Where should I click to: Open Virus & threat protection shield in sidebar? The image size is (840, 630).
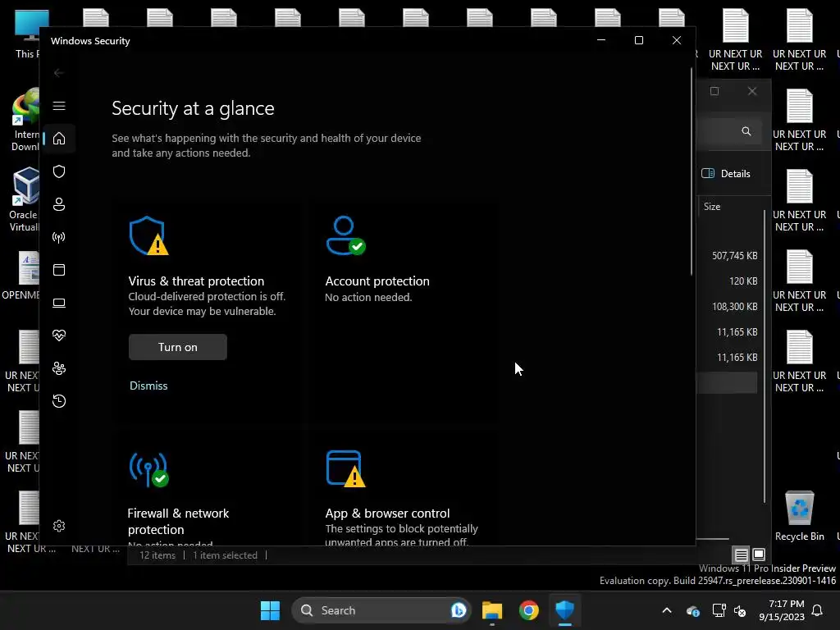coord(59,171)
